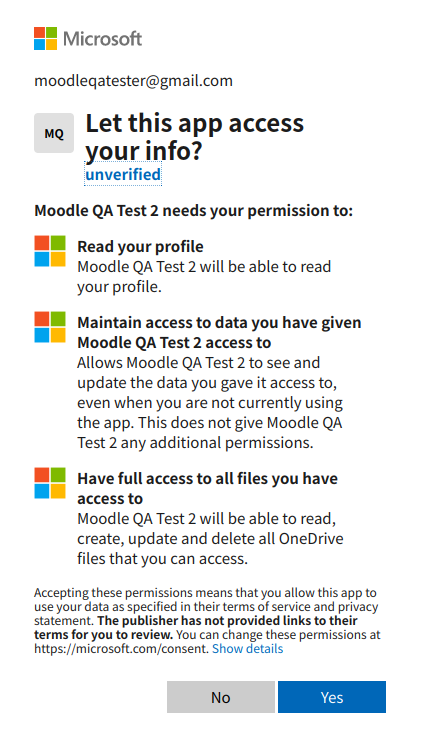Image resolution: width=424 pixels, height=736 pixels.
Task: Select the Have full access to all files title
Action: tap(208, 488)
